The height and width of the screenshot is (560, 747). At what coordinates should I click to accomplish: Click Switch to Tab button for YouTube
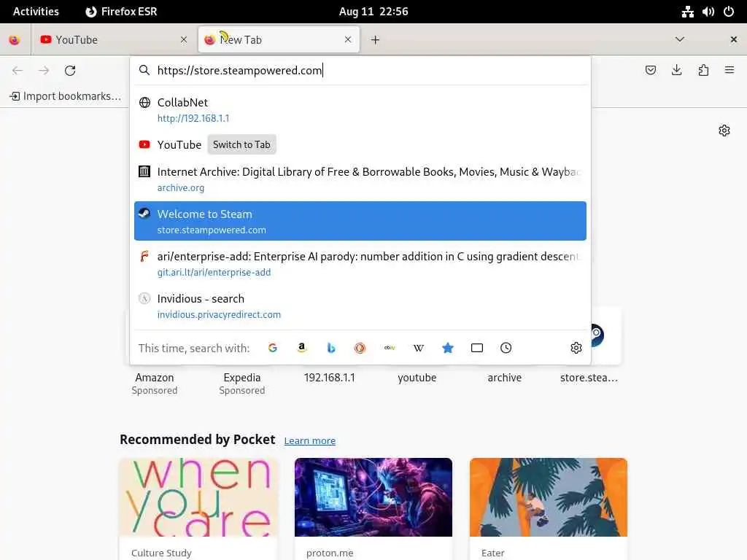[x=241, y=145]
